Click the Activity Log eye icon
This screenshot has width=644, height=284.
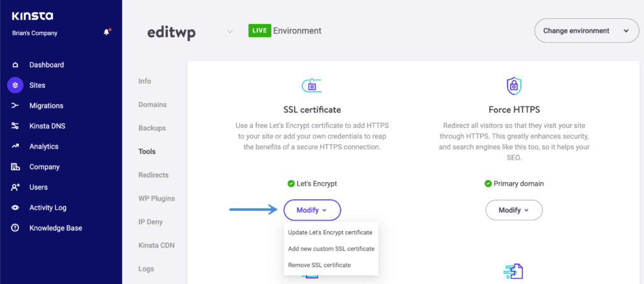pyautogui.click(x=15, y=208)
